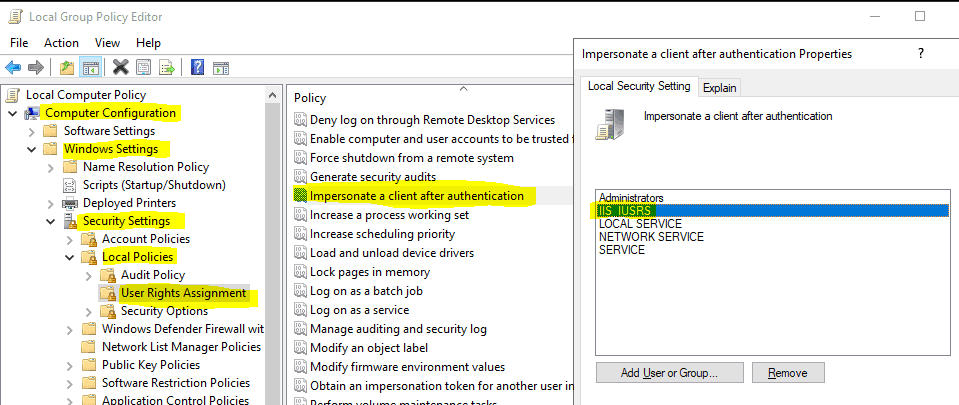
Task: Open the File menu
Action: (x=19, y=42)
